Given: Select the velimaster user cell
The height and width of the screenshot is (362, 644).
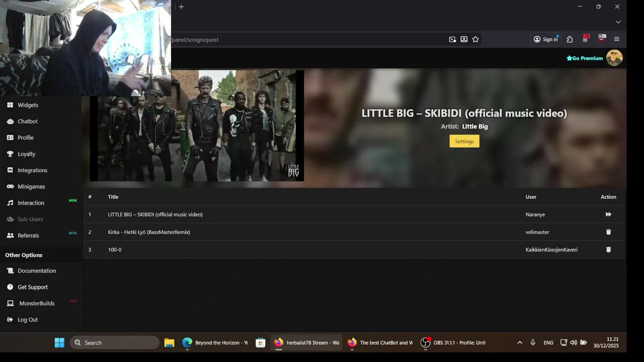Looking at the screenshot, I should pyautogui.click(x=537, y=232).
